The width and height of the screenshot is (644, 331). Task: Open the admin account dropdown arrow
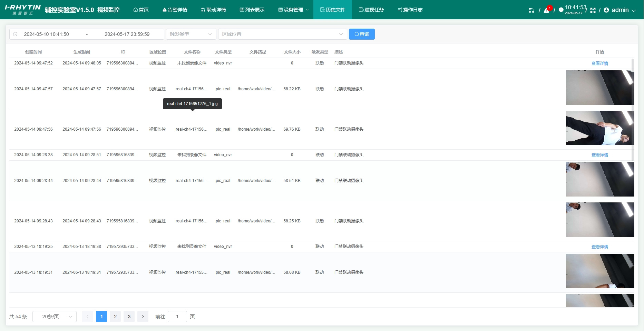(x=634, y=10)
